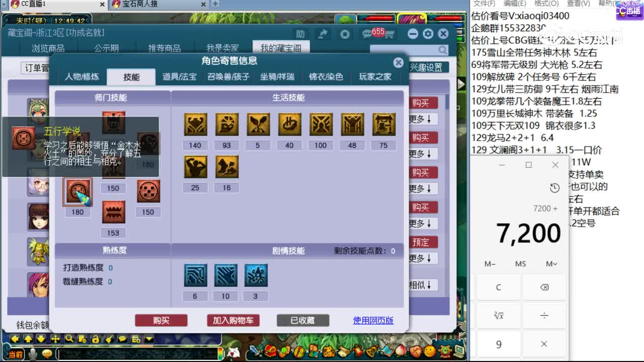Choose the life skill icon with level 40

point(289,124)
